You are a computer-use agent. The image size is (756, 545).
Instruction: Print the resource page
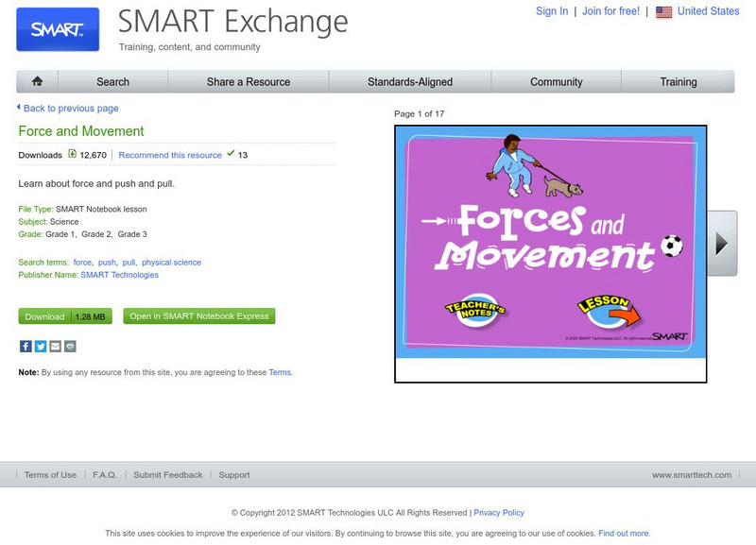(68, 347)
